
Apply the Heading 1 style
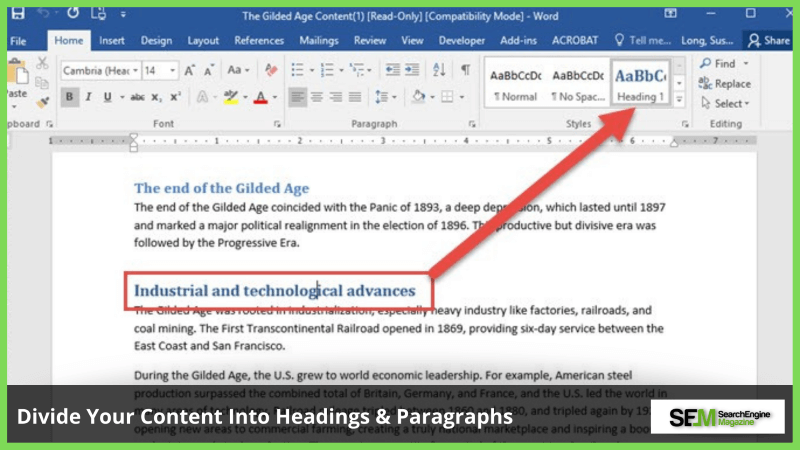640,85
